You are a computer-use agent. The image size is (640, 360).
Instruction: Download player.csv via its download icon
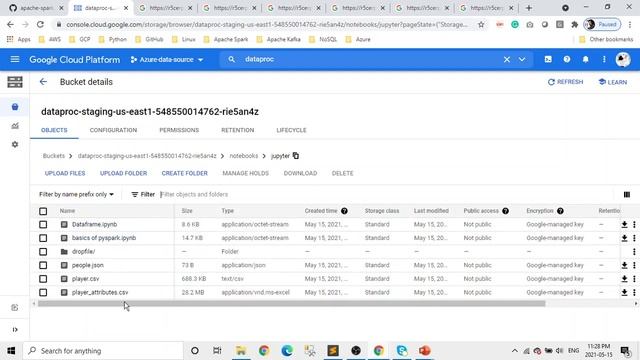click(x=624, y=279)
